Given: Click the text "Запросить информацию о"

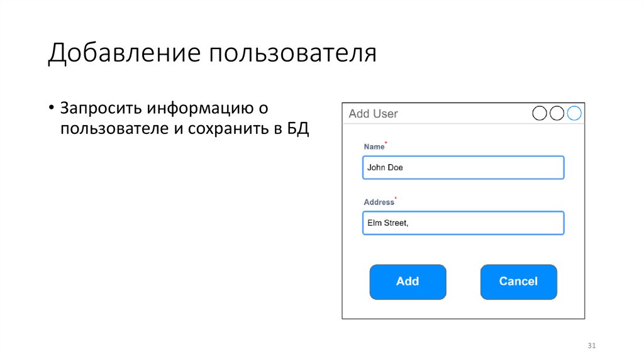Looking at the screenshot, I should pos(165,108).
